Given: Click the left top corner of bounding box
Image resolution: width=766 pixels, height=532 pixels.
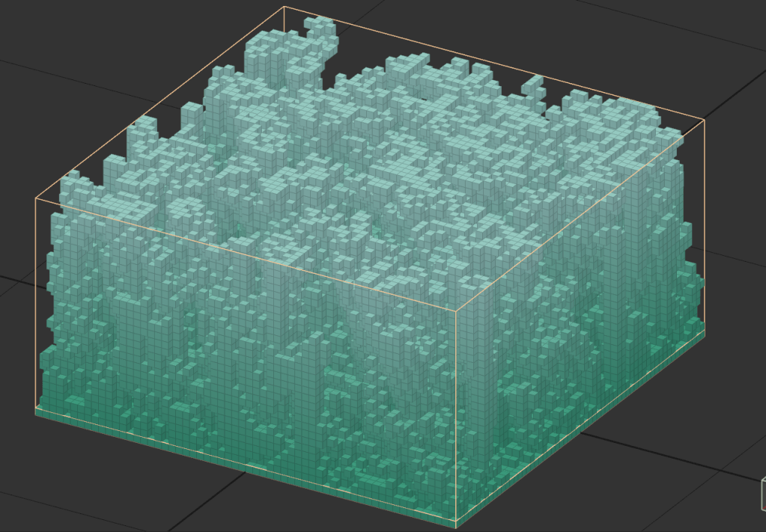Looking at the screenshot, I should 36,199.
